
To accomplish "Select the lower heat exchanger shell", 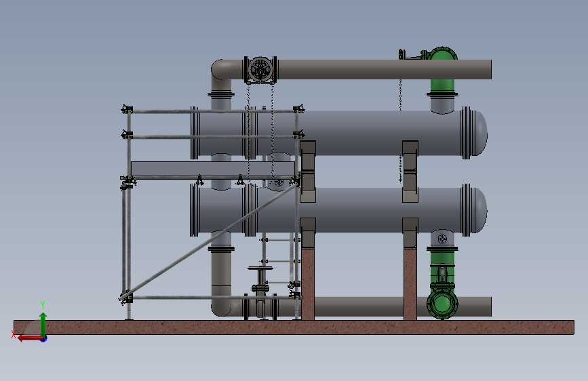I will pos(360,210).
